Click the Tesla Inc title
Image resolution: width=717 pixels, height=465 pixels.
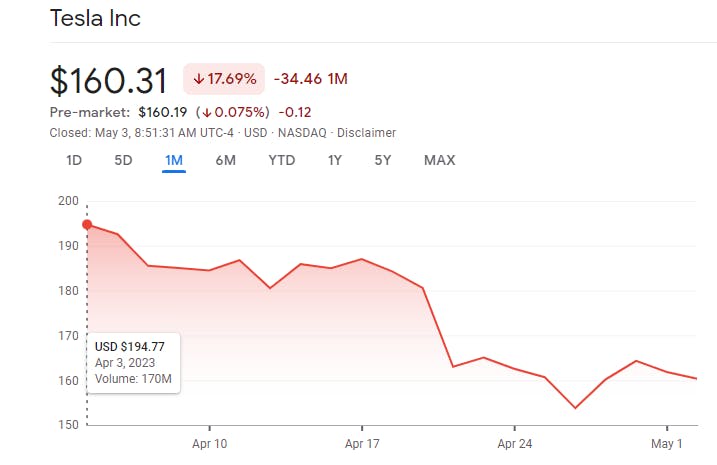pyautogui.click(x=95, y=18)
